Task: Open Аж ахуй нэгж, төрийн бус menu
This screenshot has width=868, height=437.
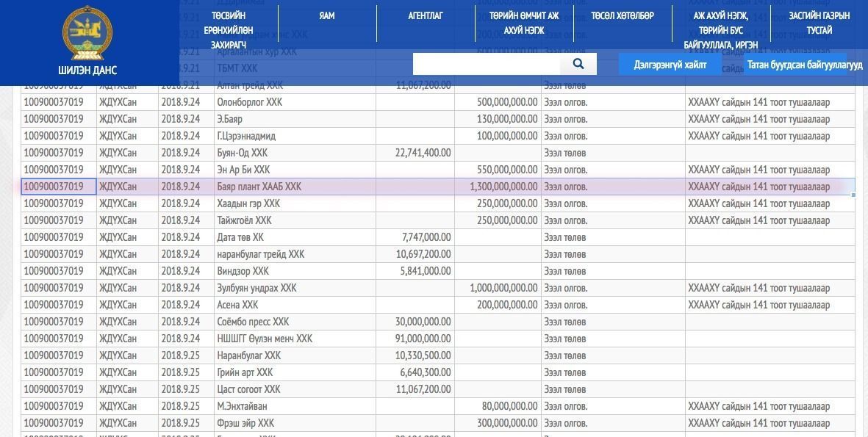Action: 720,30
